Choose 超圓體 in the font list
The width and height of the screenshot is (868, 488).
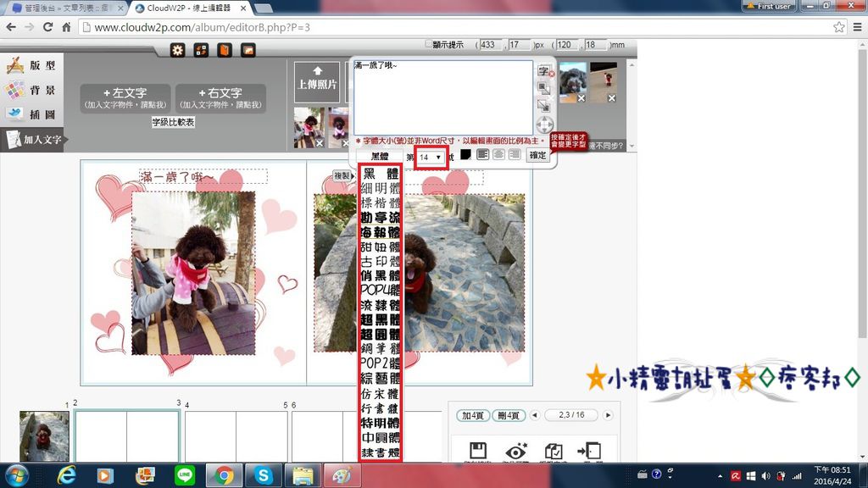(x=381, y=334)
